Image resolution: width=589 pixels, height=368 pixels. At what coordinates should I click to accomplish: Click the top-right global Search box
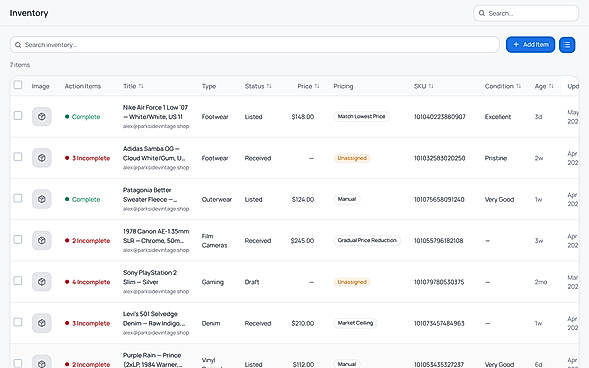(x=526, y=13)
